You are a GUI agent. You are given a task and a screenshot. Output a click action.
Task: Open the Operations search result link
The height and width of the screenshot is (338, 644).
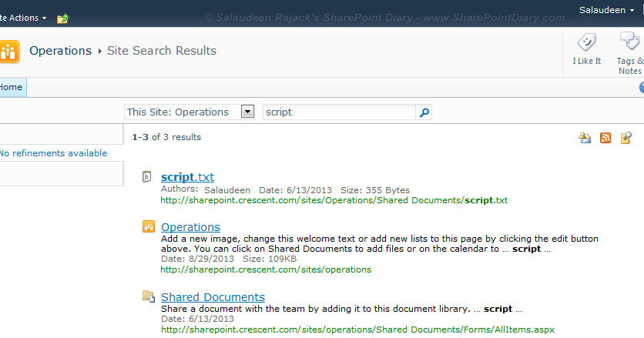pyautogui.click(x=190, y=227)
